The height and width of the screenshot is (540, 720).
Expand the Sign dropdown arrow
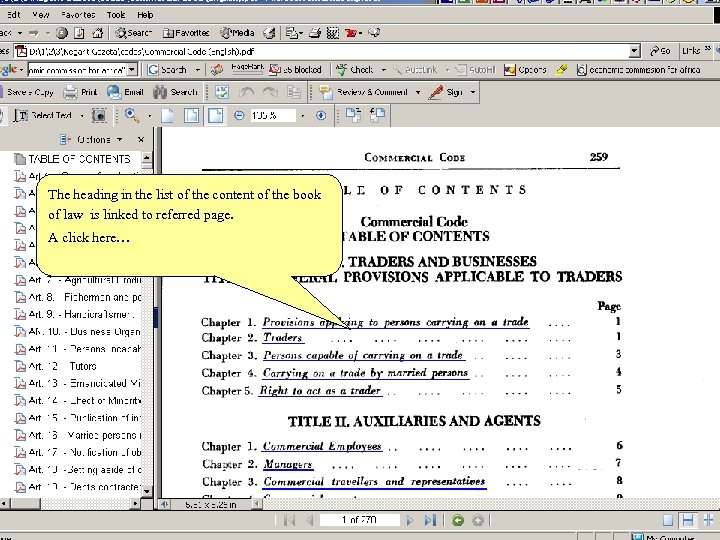click(472, 92)
